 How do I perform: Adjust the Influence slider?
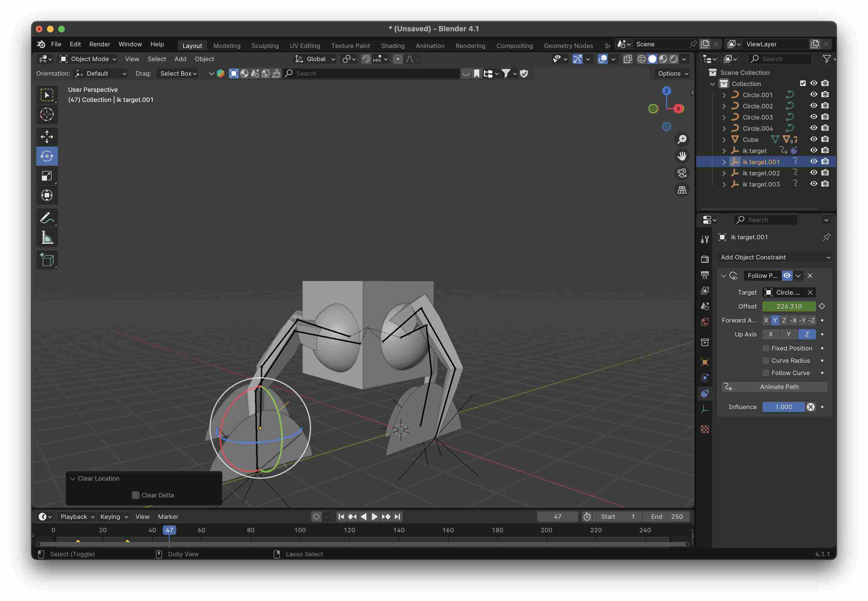(x=783, y=407)
